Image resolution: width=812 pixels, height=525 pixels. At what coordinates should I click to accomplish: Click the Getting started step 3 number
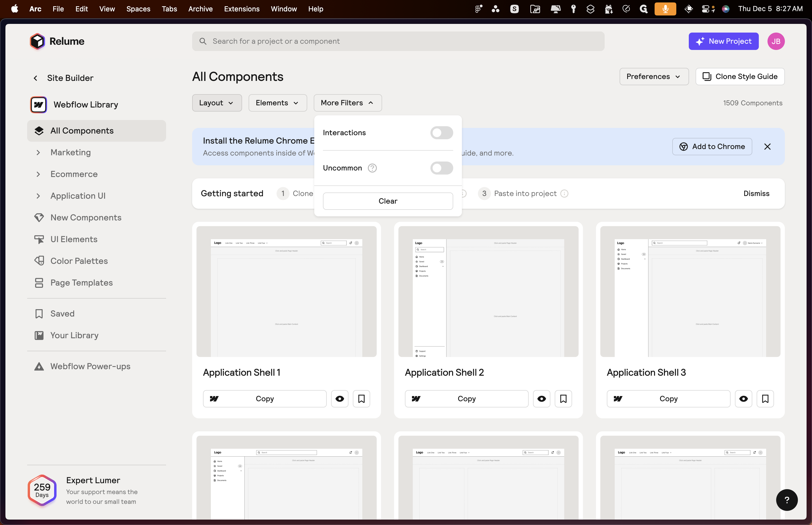click(484, 194)
